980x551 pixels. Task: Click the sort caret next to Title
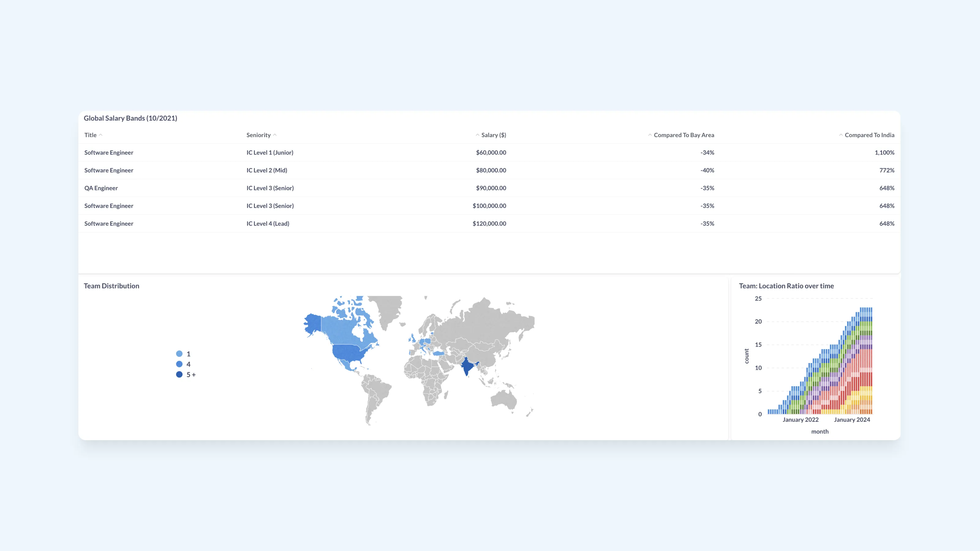[101, 135]
